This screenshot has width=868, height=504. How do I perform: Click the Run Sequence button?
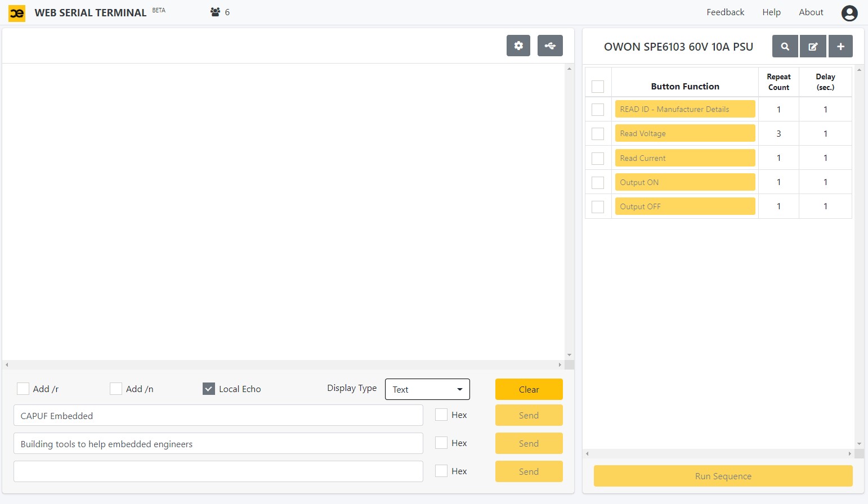723,476
